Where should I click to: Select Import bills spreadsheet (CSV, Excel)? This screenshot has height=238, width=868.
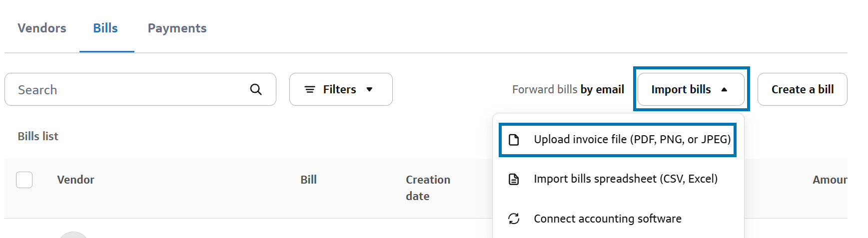point(625,179)
